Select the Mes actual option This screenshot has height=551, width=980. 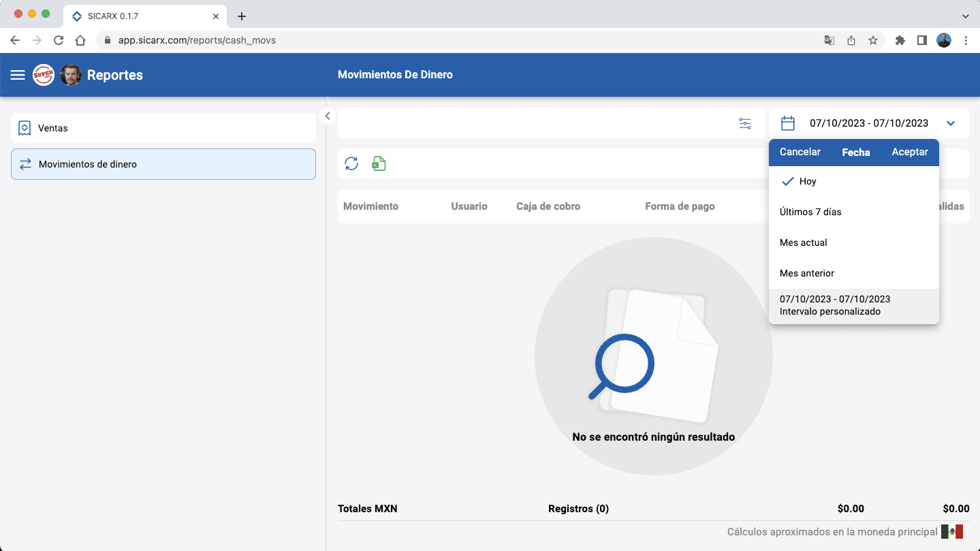coord(804,242)
